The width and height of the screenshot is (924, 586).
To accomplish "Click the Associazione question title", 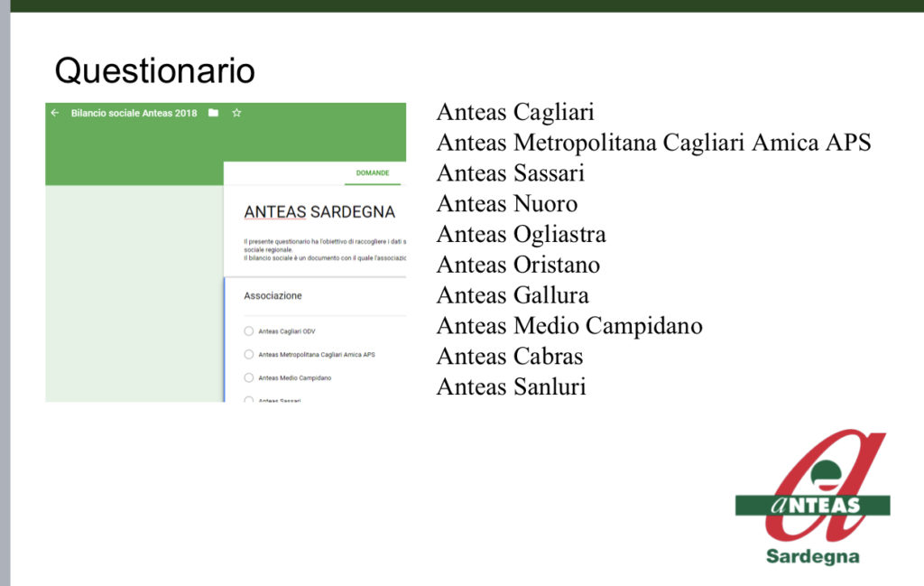I will pyautogui.click(x=273, y=295).
